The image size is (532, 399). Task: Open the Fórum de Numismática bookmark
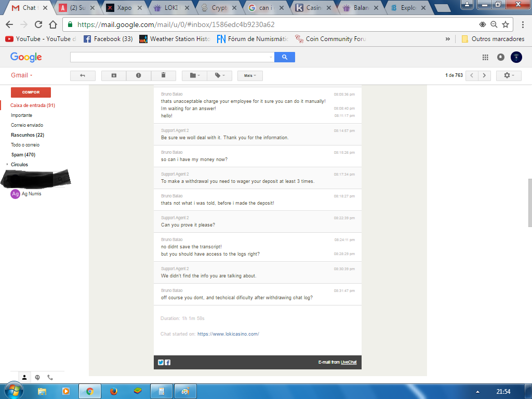pyautogui.click(x=252, y=39)
